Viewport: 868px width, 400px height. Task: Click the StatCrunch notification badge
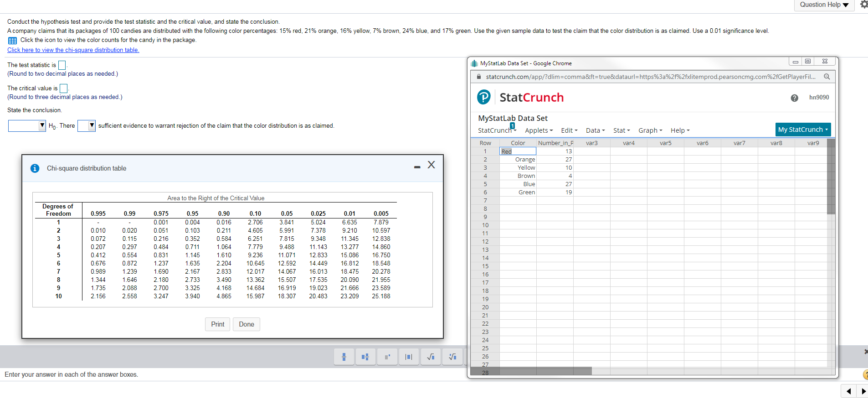pos(512,126)
